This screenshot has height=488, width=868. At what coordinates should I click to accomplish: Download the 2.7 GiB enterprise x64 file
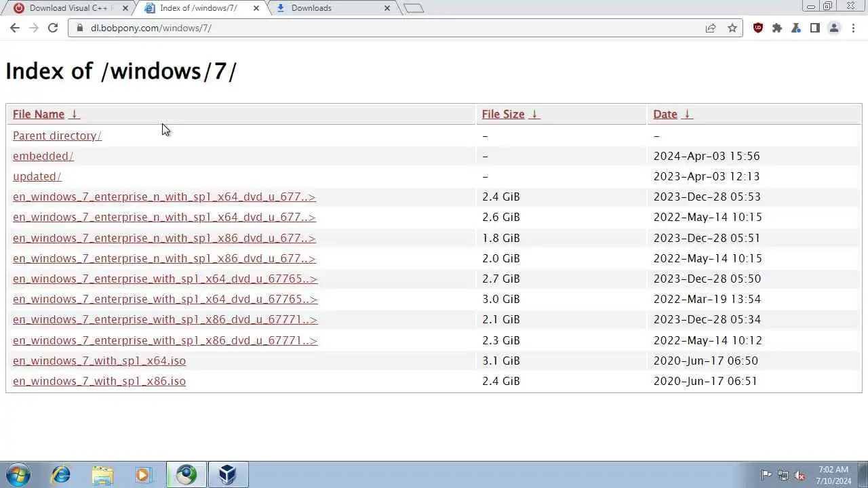pyautogui.click(x=165, y=279)
